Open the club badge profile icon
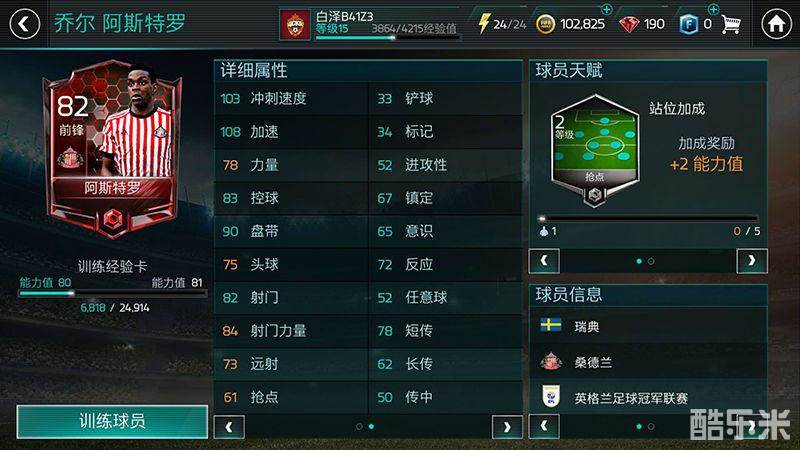 pyautogui.click(x=294, y=24)
